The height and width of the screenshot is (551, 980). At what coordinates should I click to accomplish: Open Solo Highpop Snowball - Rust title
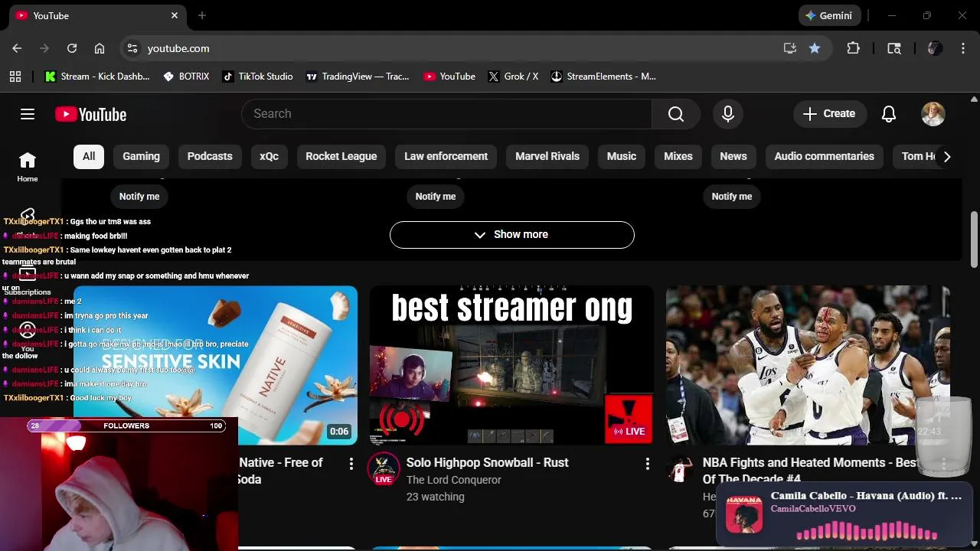[487, 462]
